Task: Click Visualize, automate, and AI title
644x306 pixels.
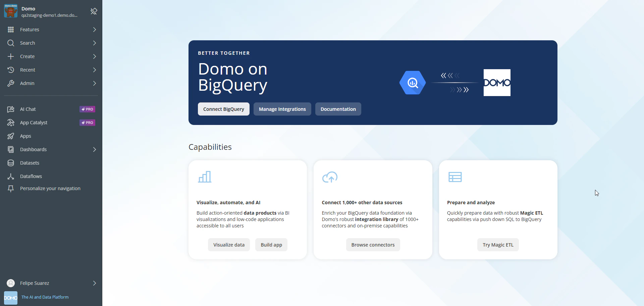Action: pos(228,203)
